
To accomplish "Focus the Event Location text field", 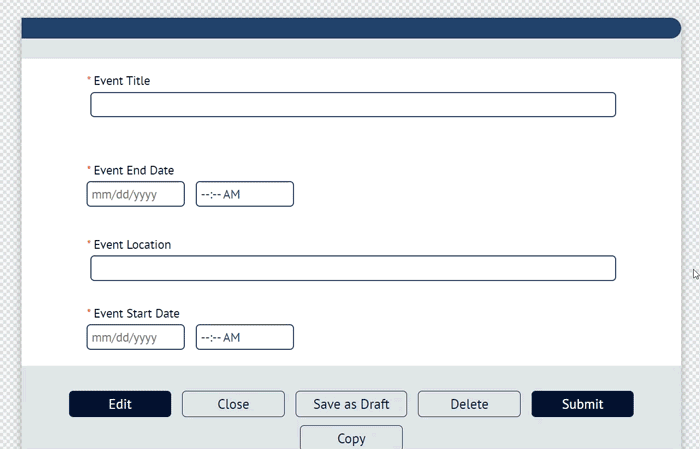I will pos(353,268).
